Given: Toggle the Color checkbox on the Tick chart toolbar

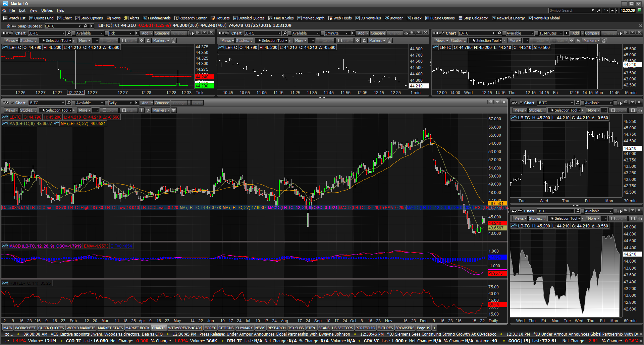Looking at the screenshot, I should pyautogui.click(x=105, y=41).
